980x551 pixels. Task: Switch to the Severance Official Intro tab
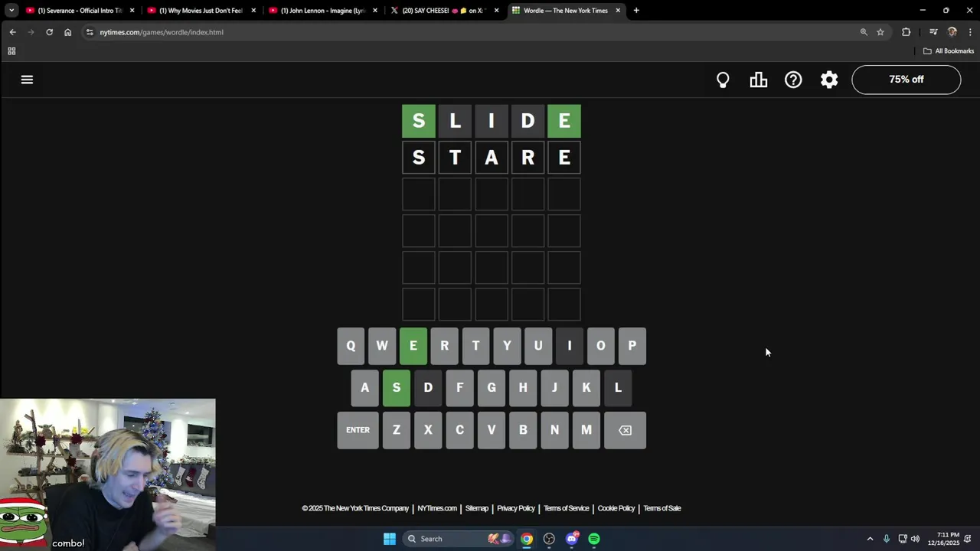click(x=80, y=11)
